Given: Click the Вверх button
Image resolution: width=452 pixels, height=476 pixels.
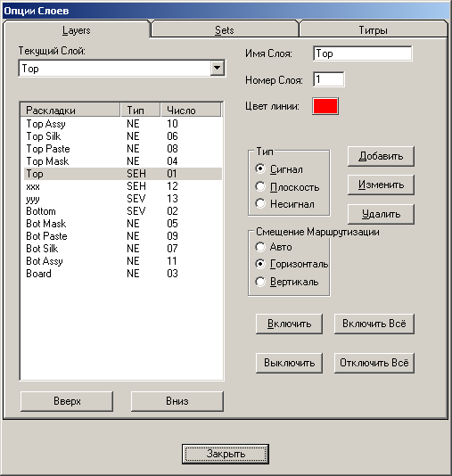Looking at the screenshot, I should coord(67,401).
